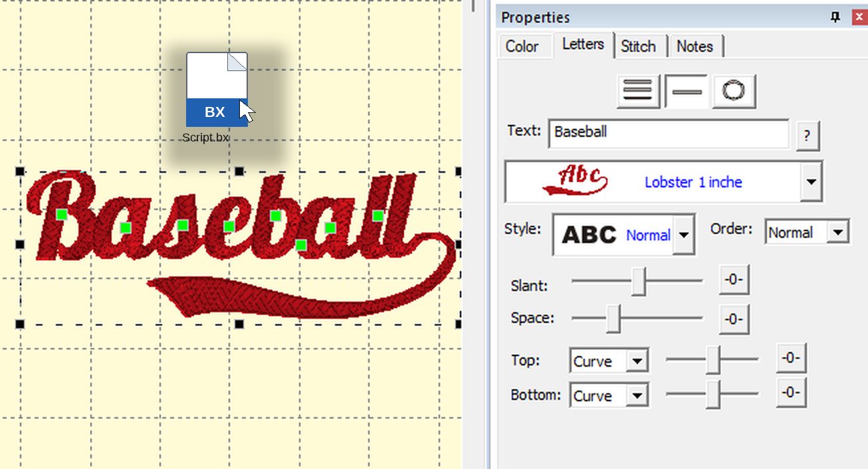Click the bottom-center black selection handle
The image size is (868, 469).
[x=239, y=324]
